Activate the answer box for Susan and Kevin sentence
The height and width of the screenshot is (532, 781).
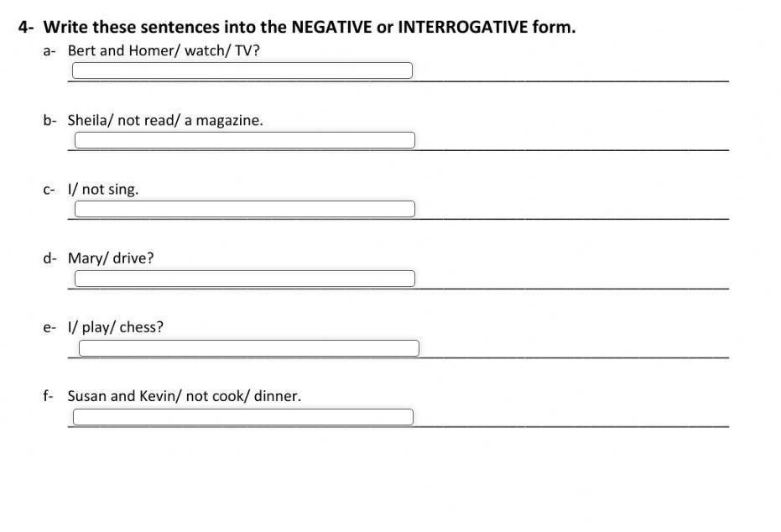(242, 417)
